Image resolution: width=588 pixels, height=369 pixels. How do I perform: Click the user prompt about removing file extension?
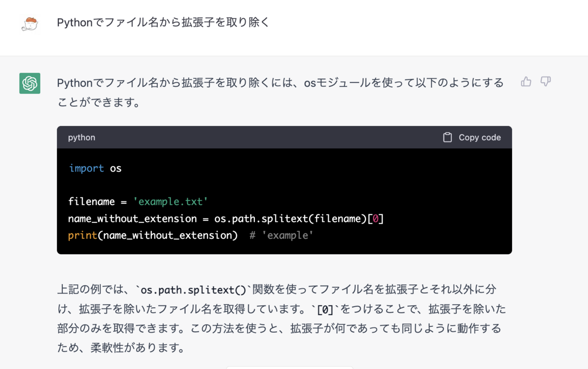coord(163,23)
